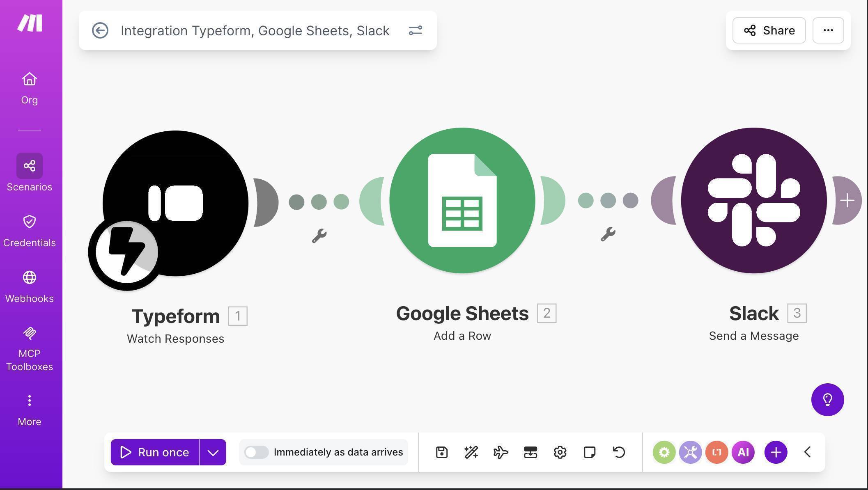The width and height of the screenshot is (868, 490).
Task: Toggle Immediately as data arrives
Action: 257,452
